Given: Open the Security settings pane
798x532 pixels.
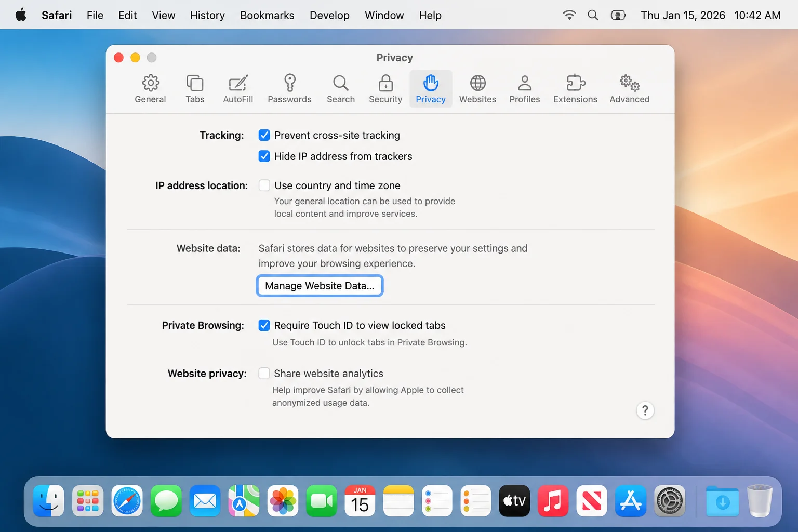Looking at the screenshot, I should click(385, 89).
